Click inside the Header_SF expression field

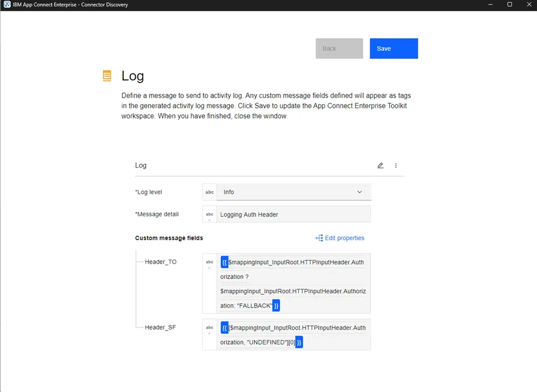pos(294,335)
